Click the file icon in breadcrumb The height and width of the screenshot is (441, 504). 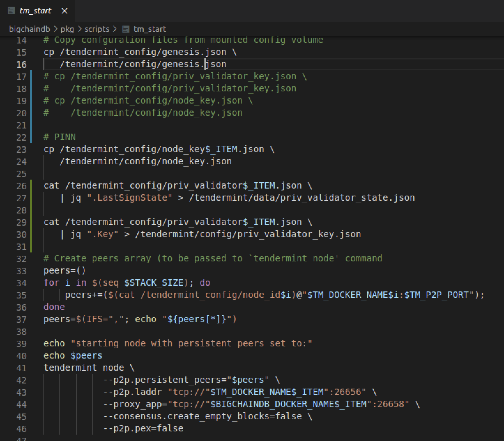tap(126, 29)
